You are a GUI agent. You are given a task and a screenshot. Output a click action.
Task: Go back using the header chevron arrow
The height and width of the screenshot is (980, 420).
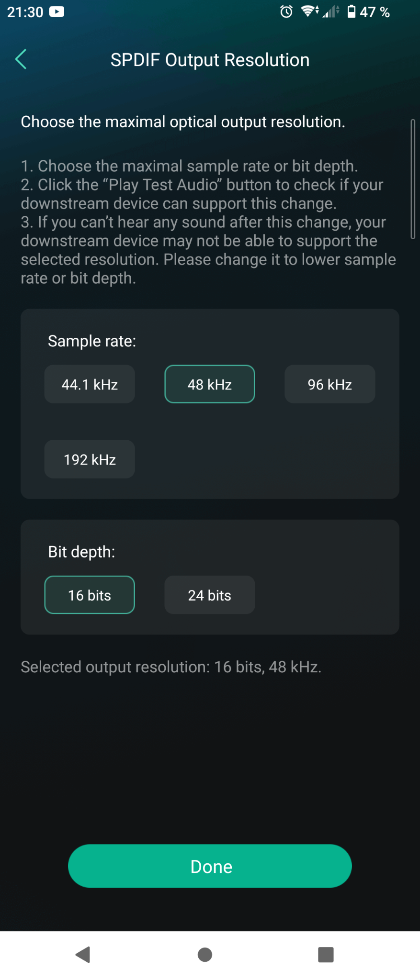tap(21, 59)
